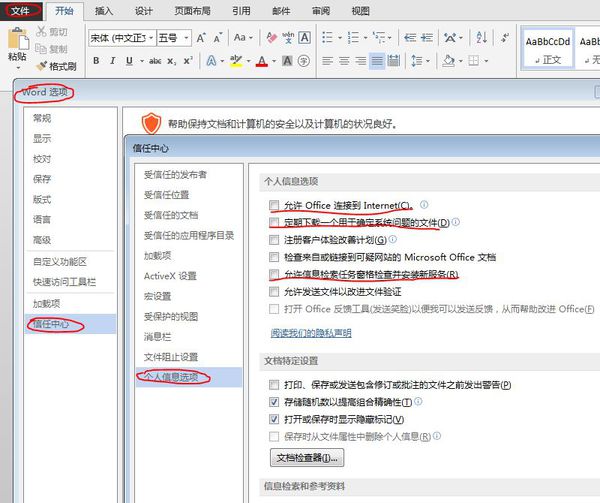Uncheck 打开或保存时显示隐藏标记 option
This screenshot has height=503, width=600.
pyautogui.click(x=274, y=419)
